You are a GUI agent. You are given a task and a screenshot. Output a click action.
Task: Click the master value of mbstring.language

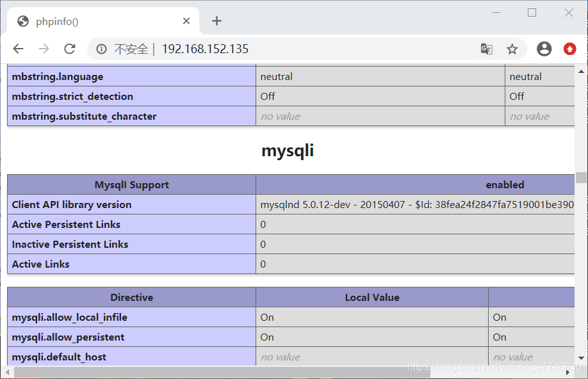click(x=539, y=76)
